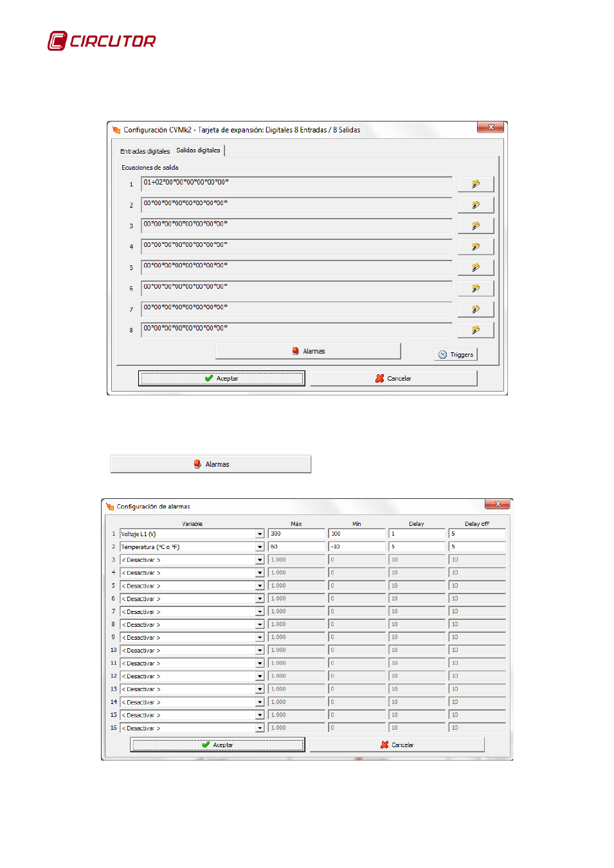
Task: Focus the Min field showing 100
Action: pyautogui.click(x=357, y=534)
